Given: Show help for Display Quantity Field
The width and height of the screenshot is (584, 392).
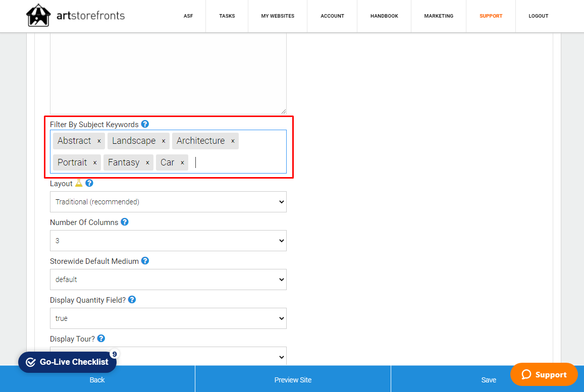Looking at the screenshot, I should click(132, 300).
